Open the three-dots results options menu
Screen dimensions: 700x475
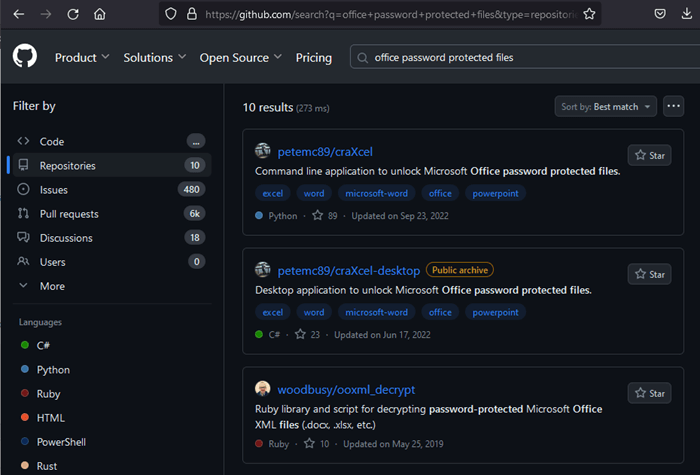[673, 106]
